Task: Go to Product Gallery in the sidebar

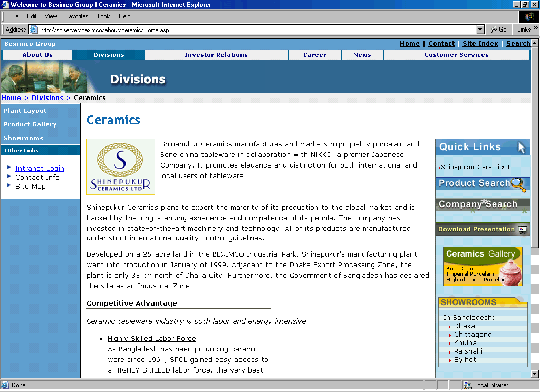Action: 30,124
